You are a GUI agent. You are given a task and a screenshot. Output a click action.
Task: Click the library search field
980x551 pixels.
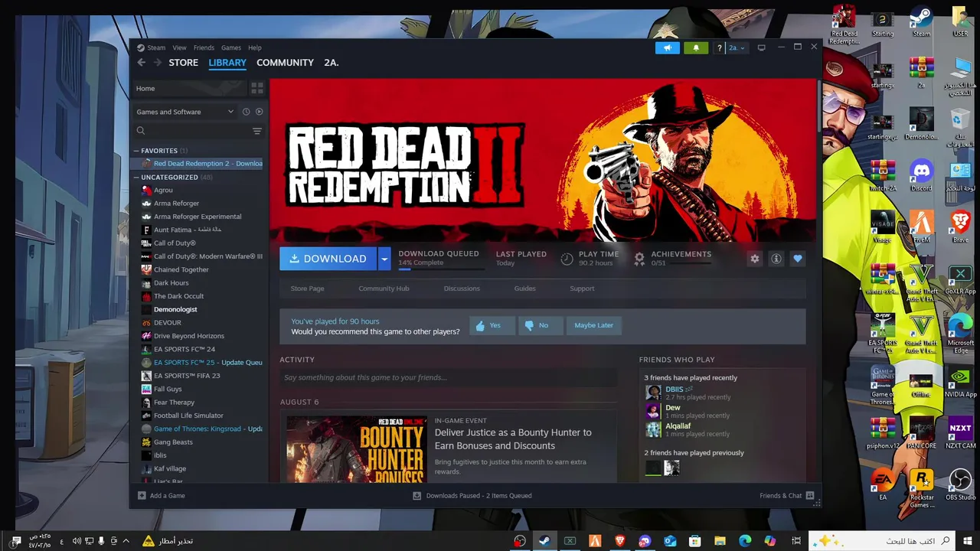coord(191,131)
